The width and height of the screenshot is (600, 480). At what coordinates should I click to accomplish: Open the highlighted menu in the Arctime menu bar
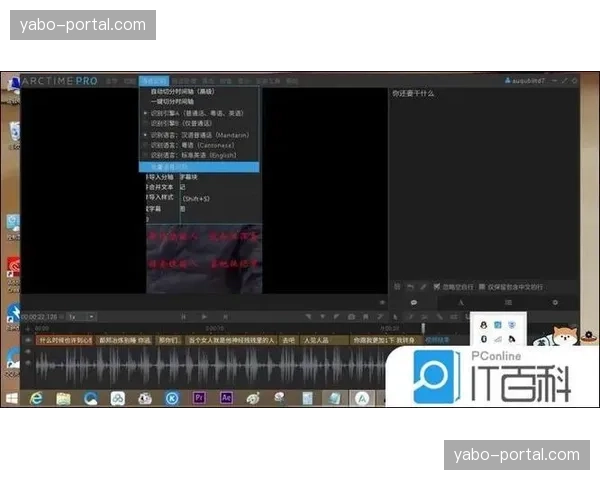[x=154, y=81]
